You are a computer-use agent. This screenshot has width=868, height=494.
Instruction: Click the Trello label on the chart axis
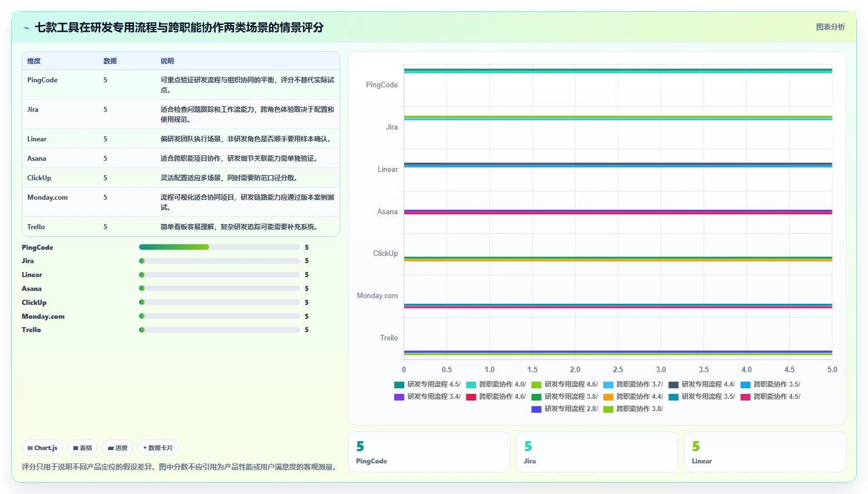(x=389, y=338)
